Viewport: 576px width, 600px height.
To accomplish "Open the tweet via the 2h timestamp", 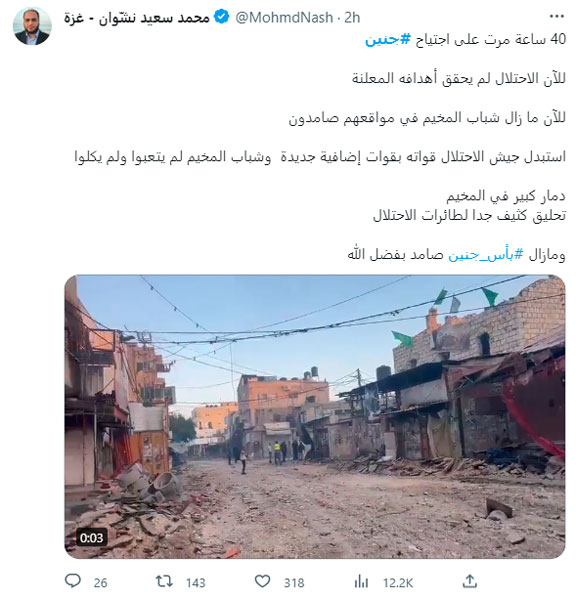I will point(352,18).
